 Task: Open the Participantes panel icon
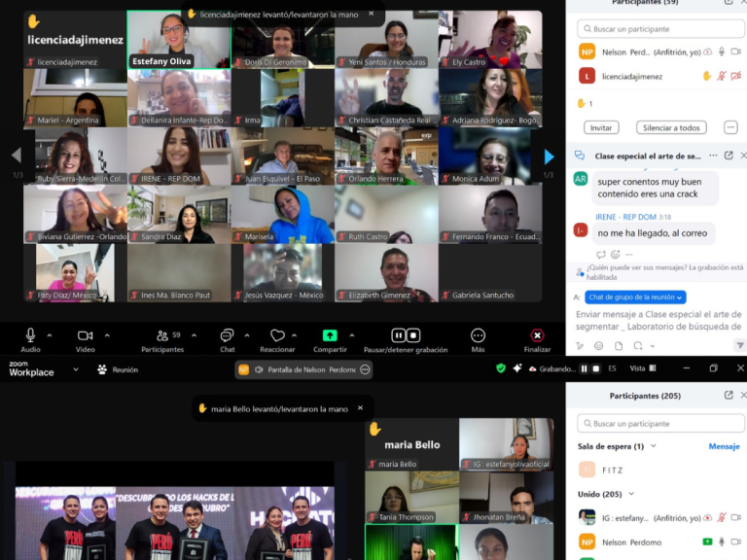[x=162, y=335]
